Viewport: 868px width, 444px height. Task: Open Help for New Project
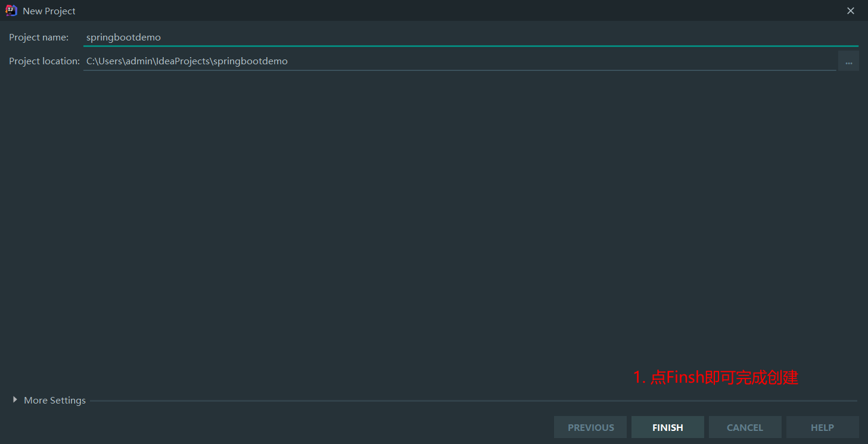[822, 427]
